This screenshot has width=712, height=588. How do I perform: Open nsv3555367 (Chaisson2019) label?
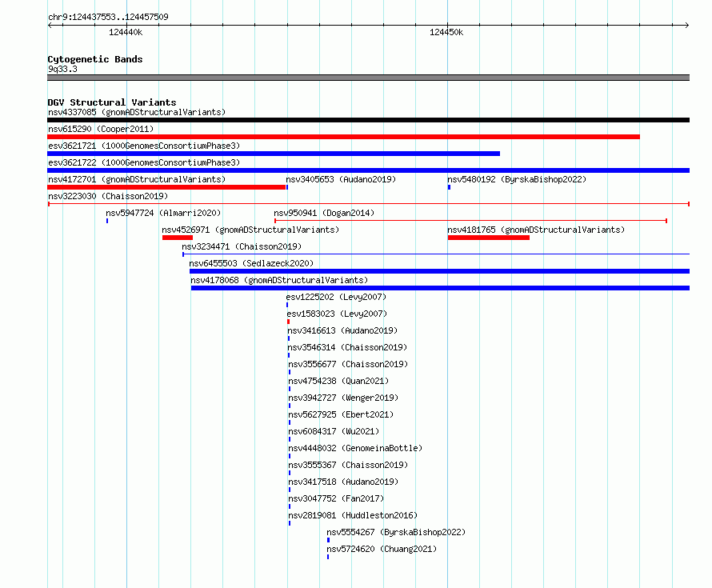pos(348,465)
